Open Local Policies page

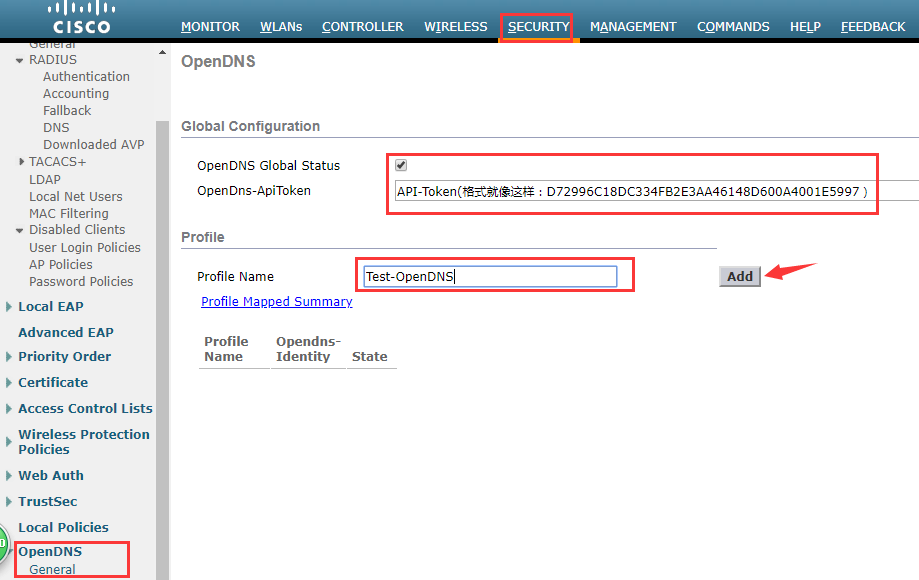point(63,528)
